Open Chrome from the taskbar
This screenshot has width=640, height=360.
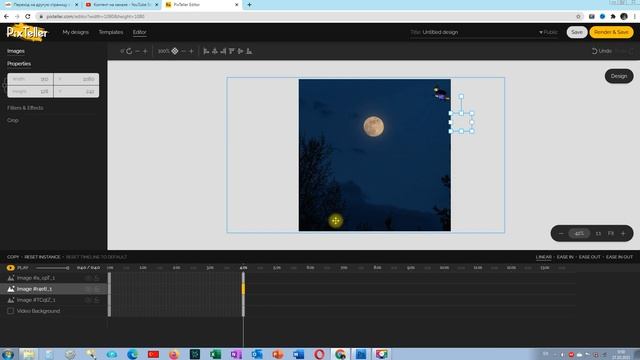tap(340, 354)
